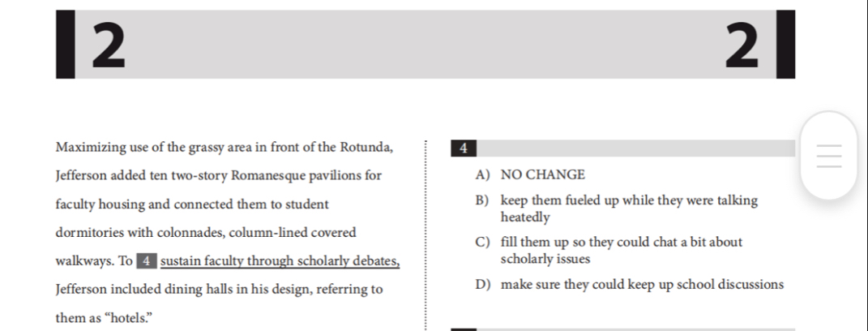Select answer A) NO CHANGE
The height and width of the screenshot is (331, 868).
pyautogui.click(x=530, y=174)
